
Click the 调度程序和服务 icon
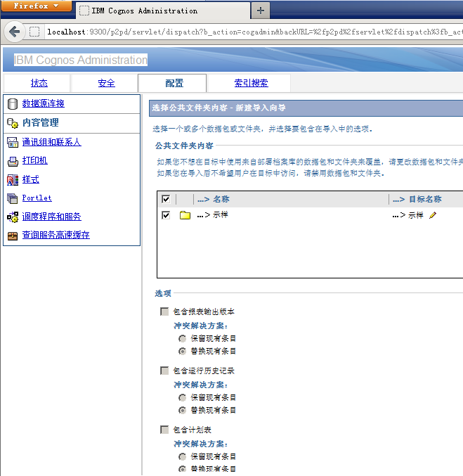click(x=13, y=217)
